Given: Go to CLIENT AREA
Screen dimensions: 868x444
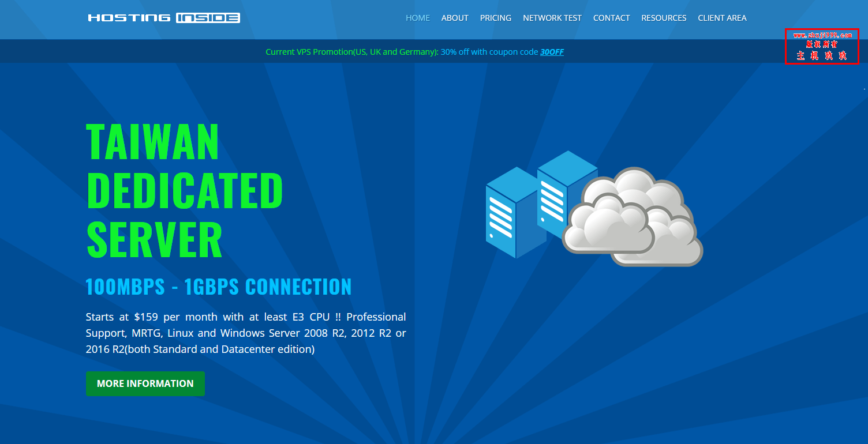Looking at the screenshot, I should [x=722, y=18].
